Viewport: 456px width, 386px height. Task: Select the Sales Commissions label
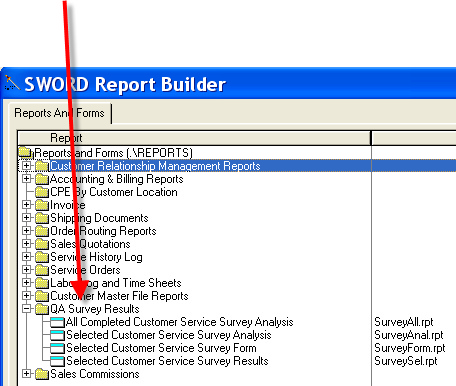pyautogui.click(x=95, y=374)
